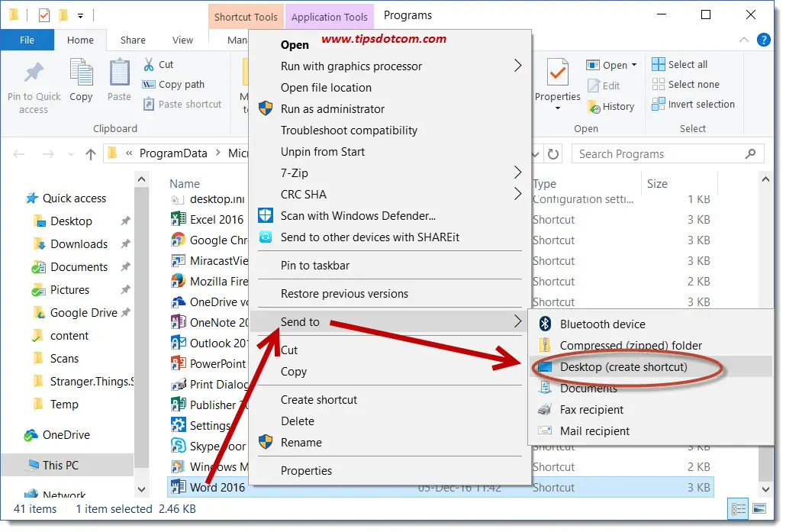Customize Quick Access Toolbar dropdown
Screen dimensions: 786x532
pos(80,16)
